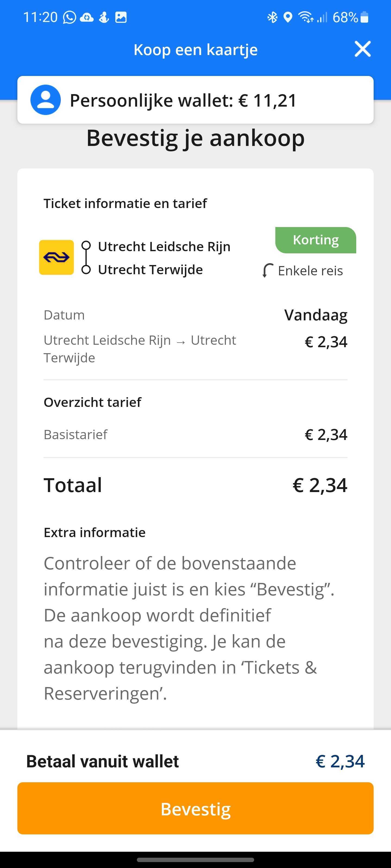Tap the route line stations icon
This screenshot has width=391, height=868.
click(86, 257)
